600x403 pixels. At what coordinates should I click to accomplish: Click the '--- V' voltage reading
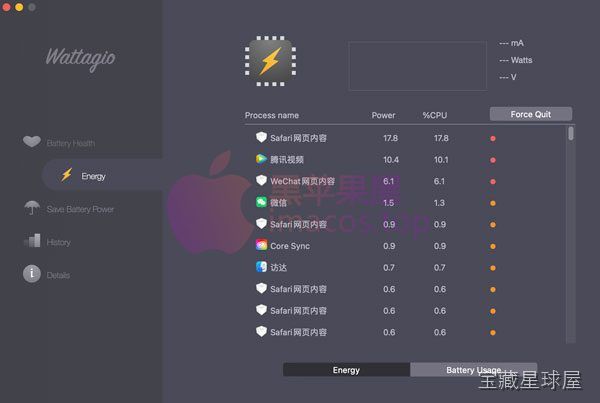(x=508, y=77)
